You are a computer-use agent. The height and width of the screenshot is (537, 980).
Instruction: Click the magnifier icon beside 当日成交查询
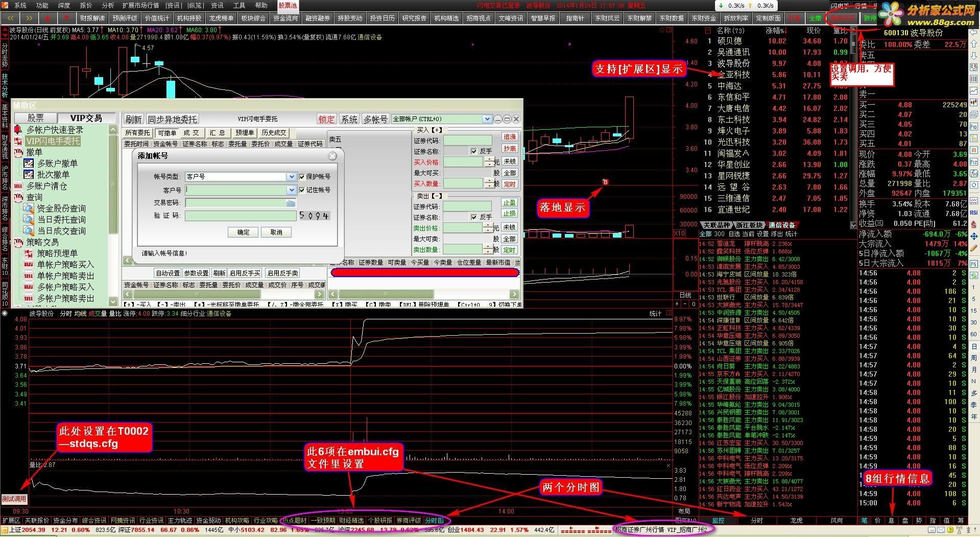point(29,231)
